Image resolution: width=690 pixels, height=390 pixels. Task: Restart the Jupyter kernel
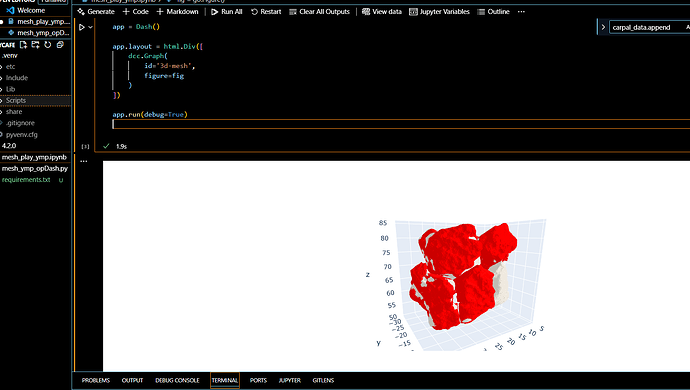pos(266,12)
